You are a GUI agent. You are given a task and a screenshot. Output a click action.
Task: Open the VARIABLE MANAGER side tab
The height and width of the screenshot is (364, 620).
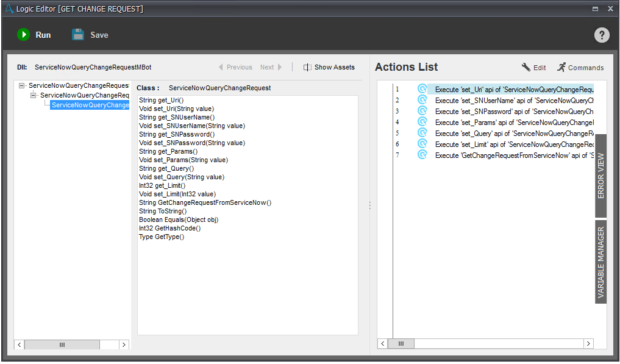(600, 262)
